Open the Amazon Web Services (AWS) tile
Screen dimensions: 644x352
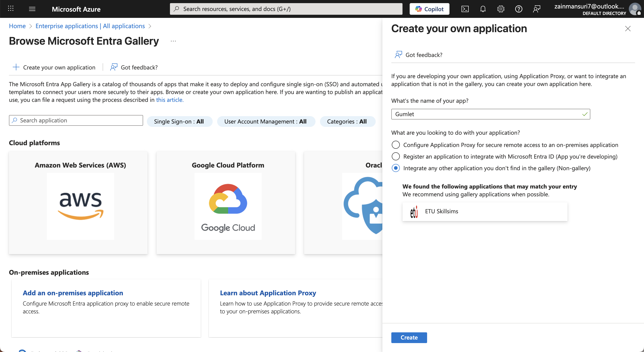78,203
